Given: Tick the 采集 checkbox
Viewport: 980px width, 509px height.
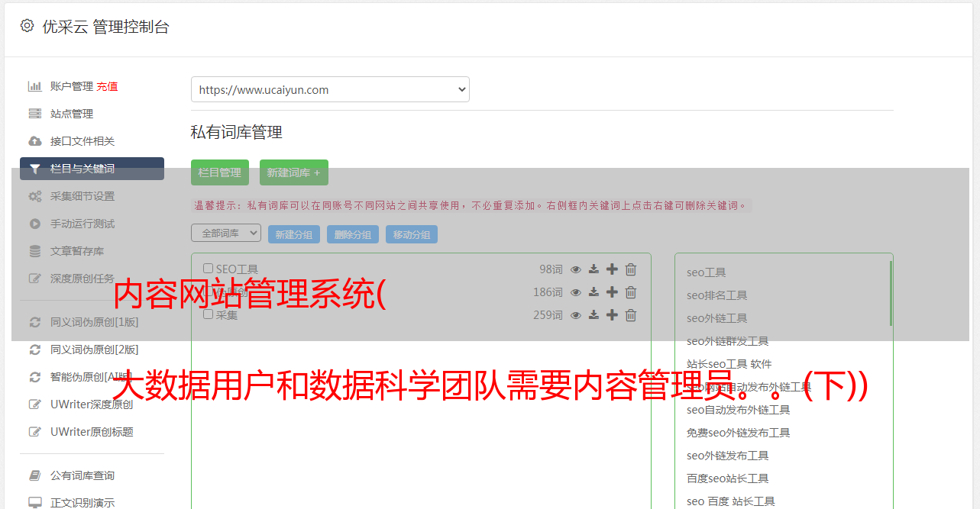Looking at the screenshot, I should tap(208, 314).
